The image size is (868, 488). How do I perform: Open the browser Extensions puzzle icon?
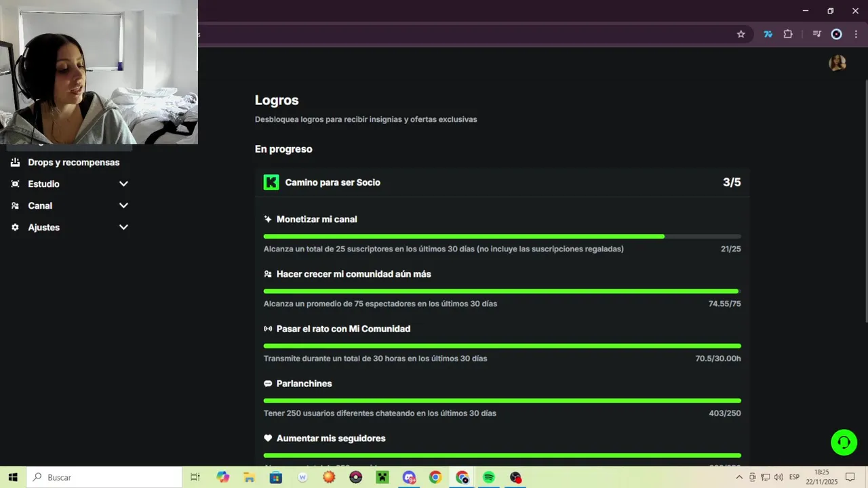pos(788,35)
